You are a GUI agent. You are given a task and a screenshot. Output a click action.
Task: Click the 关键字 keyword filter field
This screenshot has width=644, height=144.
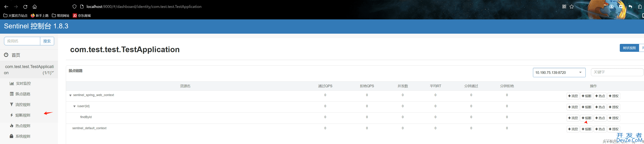point(617,72)
